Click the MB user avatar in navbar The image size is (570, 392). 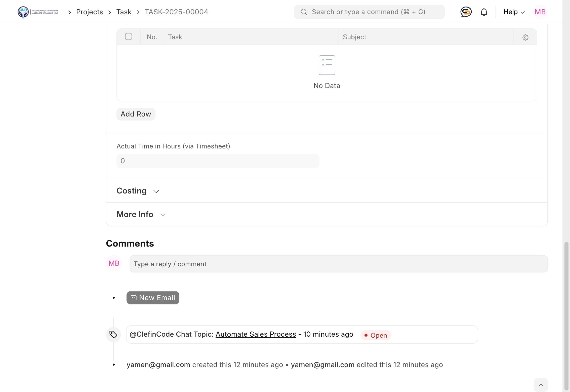pyautogui.click(x=540, y=12)
